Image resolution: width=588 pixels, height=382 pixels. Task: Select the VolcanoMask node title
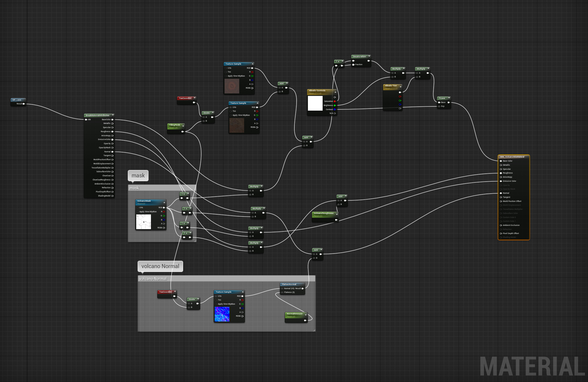point(144,201)
